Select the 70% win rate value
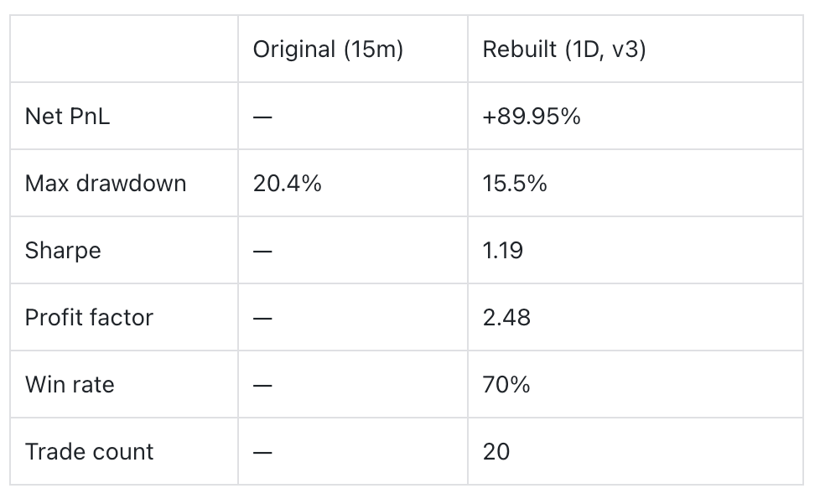 [x=506, y=385]
